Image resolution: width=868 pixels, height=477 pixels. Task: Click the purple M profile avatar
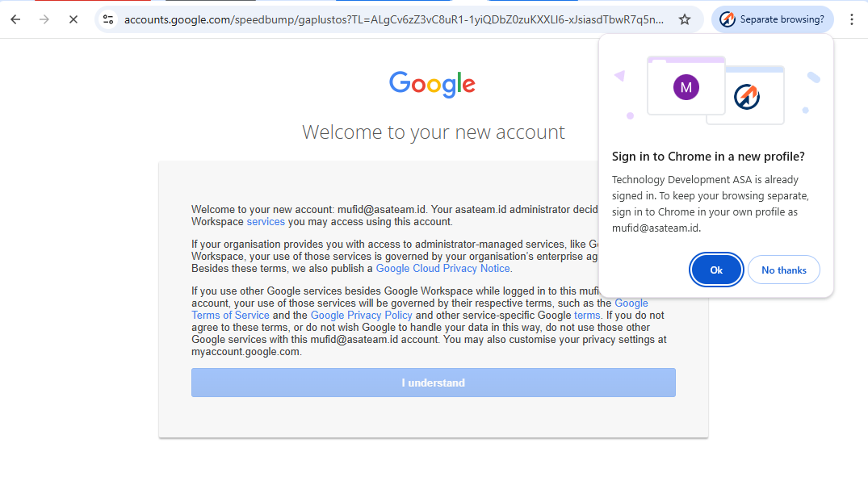pos(686,86)
